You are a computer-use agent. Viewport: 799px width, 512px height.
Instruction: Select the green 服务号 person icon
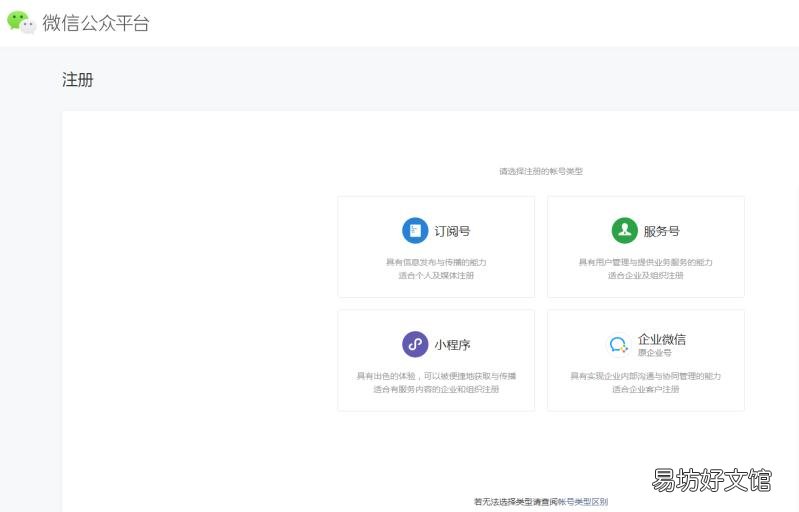tap(624, 231)
